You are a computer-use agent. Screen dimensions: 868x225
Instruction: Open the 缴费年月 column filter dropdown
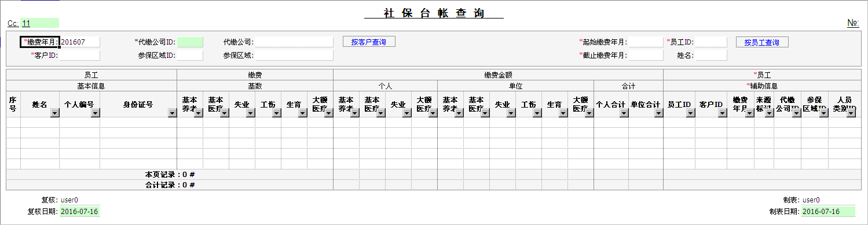[749, 113]
